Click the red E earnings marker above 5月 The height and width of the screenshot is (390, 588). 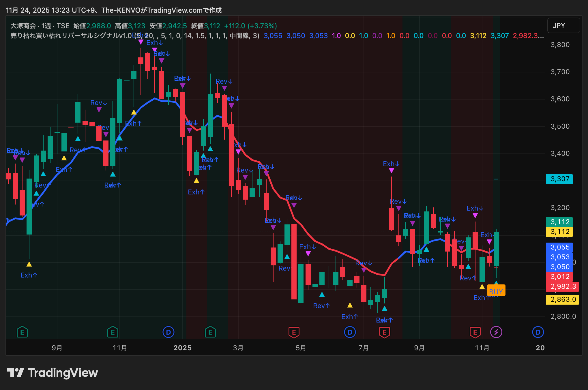[x=294, y=332]
